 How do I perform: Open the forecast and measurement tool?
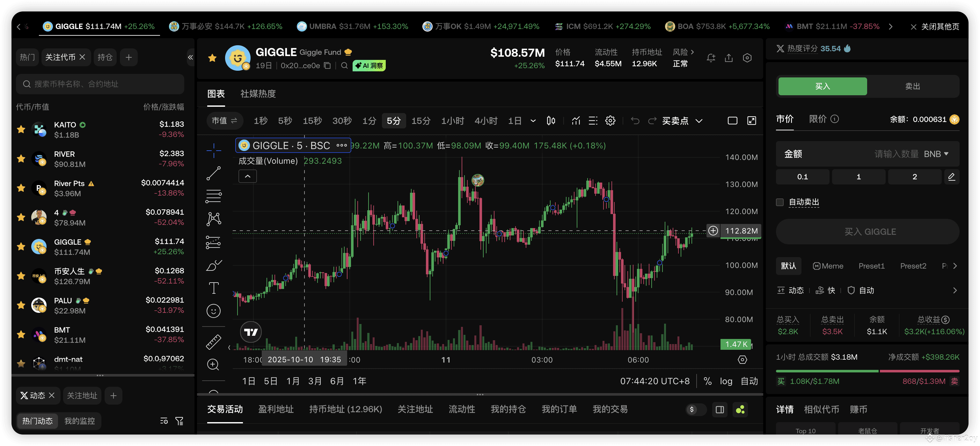coord(213,242)
